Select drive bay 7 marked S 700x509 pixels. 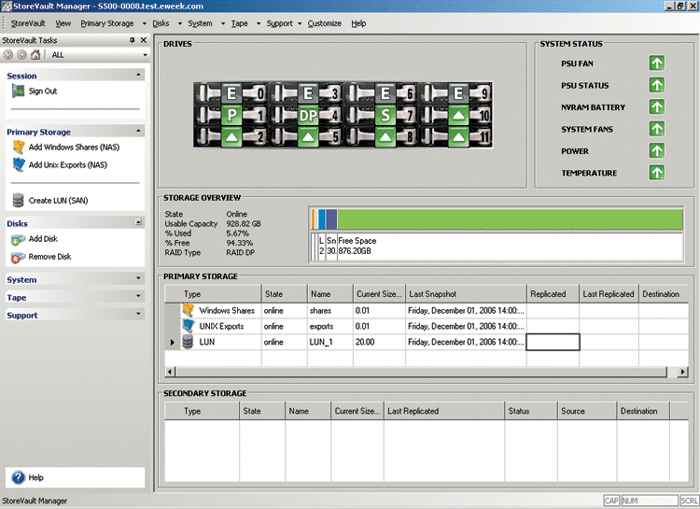click(x=385, y=115)
